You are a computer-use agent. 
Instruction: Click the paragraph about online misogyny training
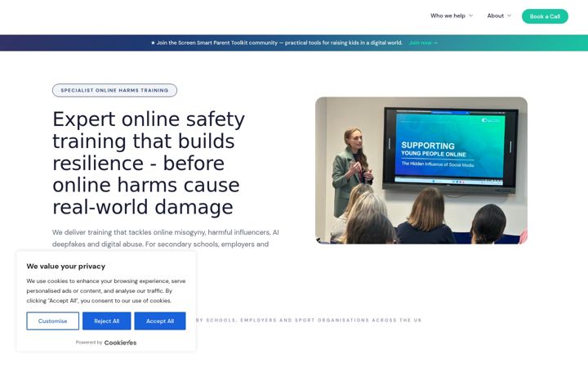(x=165, y=238)
